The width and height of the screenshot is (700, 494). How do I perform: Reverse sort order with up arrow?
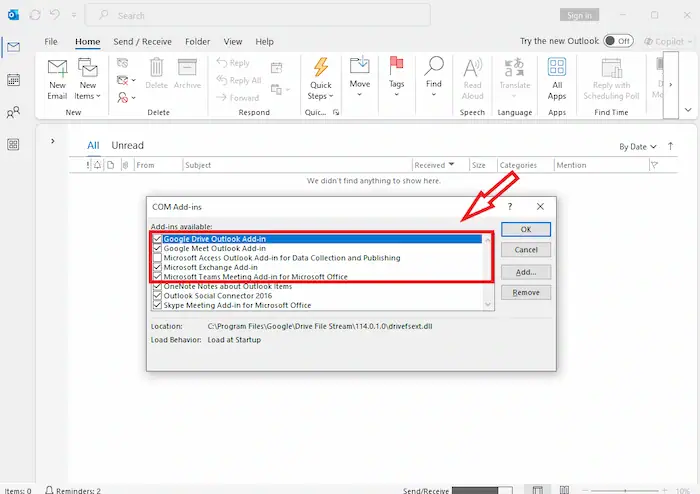[x=670, y=146]
